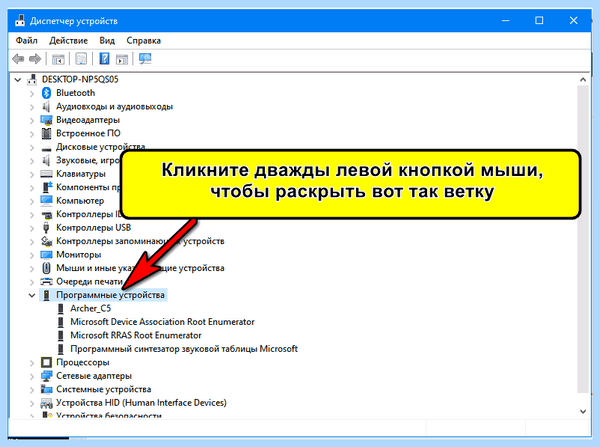This screenshot has width=600, height=447.
Task: Open the Действие menu
Action: [68, 41]
